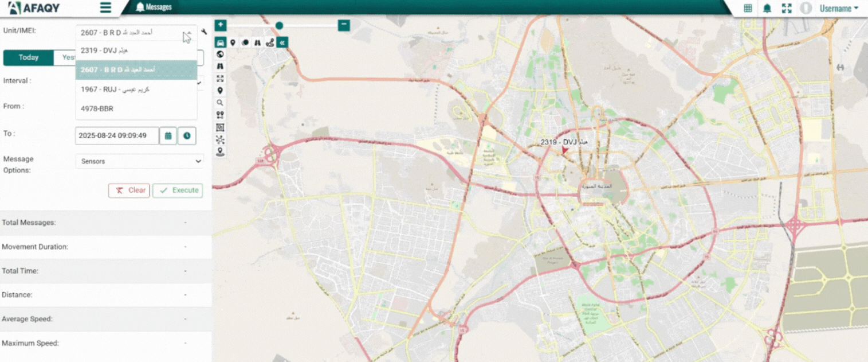Image resolution: width=868 pixels, height=362 pixels.
Task: Toggle fullscreen mode from the header
Action: (x=787, y=9)
